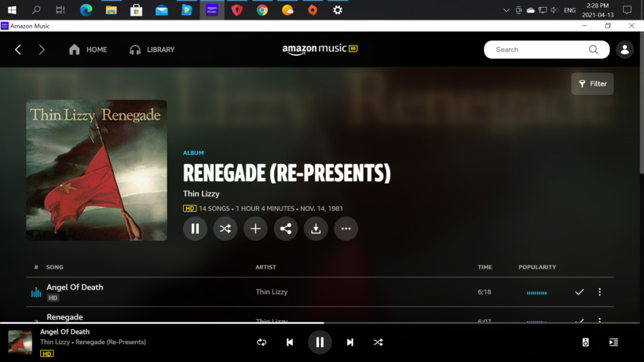The height and width of the screenshot is (362, 644).
Task: Open the Windows Start menu
Action: [12, 10]
